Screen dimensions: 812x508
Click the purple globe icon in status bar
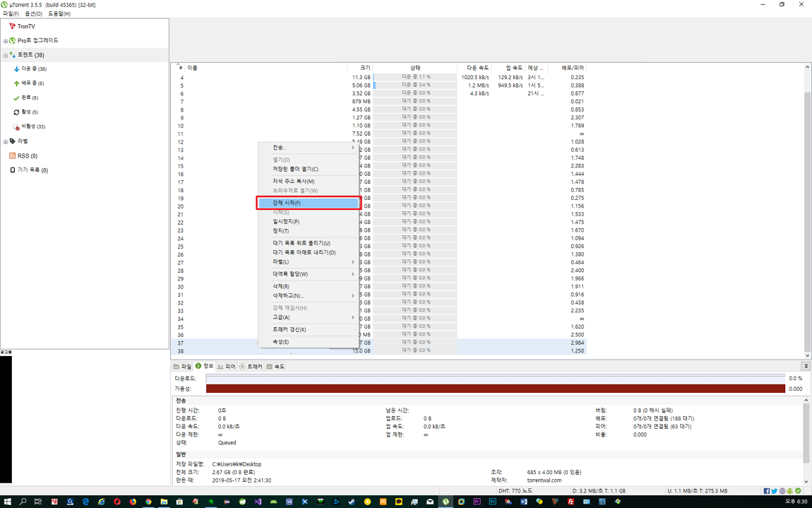point(782,491)
